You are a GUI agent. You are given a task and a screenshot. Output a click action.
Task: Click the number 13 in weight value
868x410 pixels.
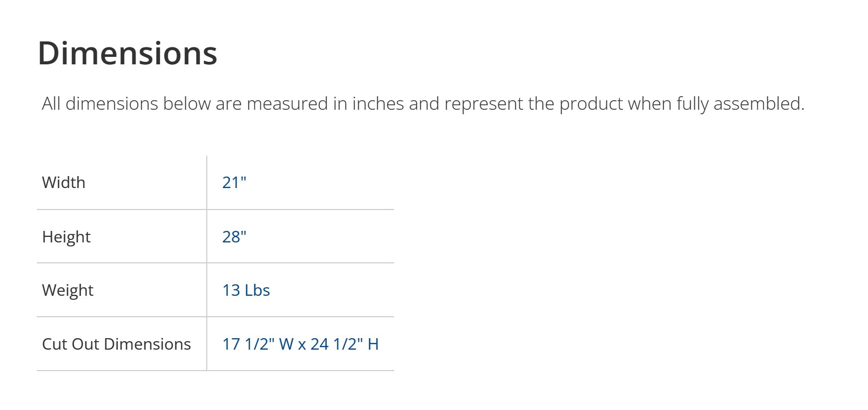point(231,290)
